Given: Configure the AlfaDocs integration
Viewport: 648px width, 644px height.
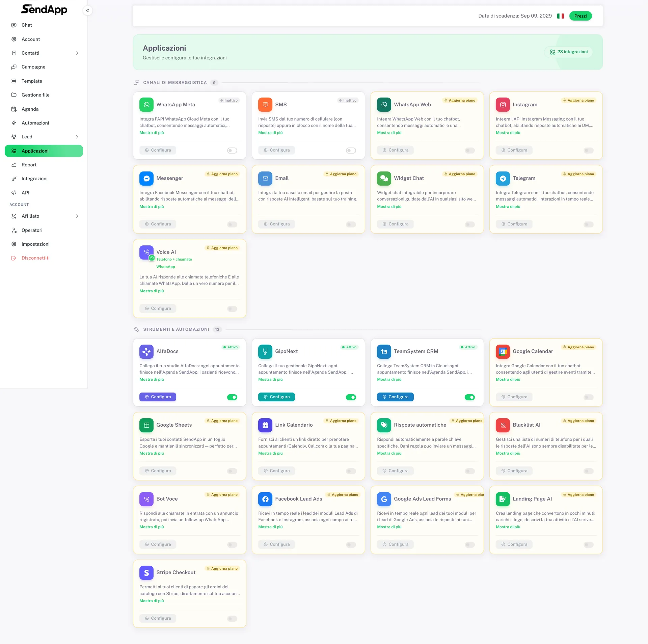Looking at the screenshot, I should 158,397.
